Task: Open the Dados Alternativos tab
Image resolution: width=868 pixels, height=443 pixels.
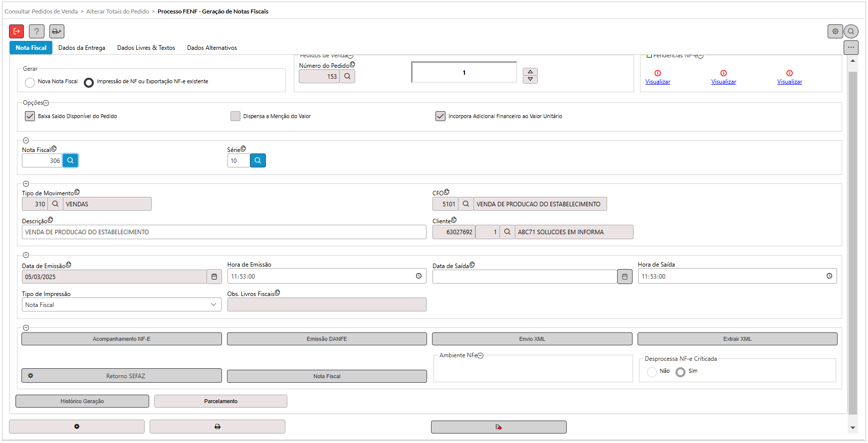Action: (212, 48)
